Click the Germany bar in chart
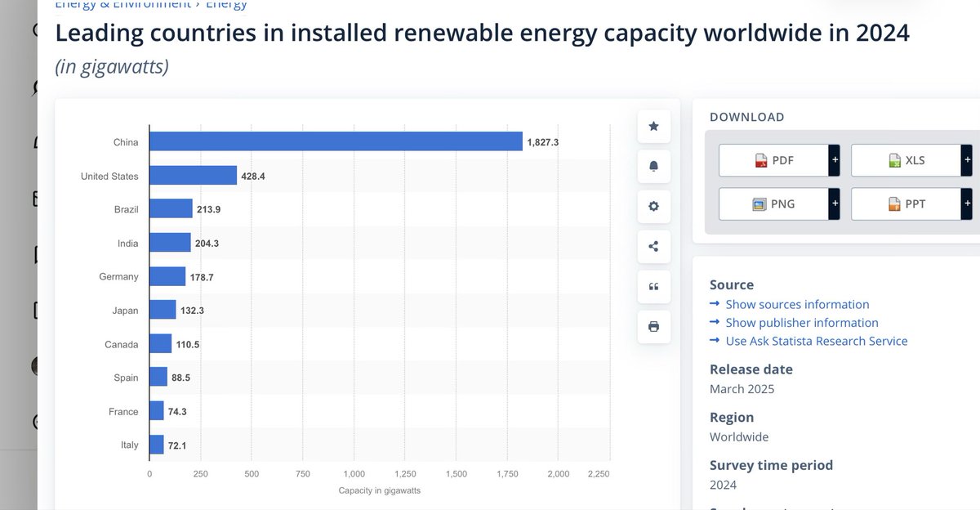The height and width of the screenshot is (510, 980). 167,276
